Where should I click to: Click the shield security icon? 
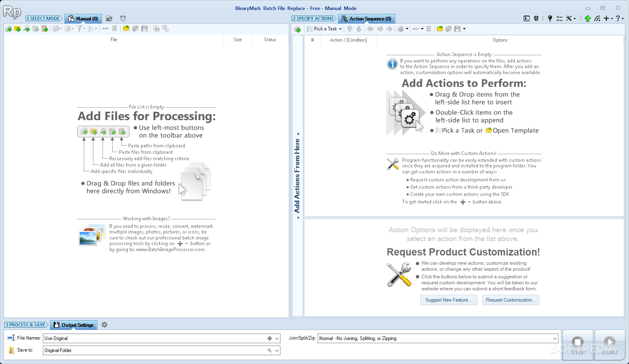point(536,18)
